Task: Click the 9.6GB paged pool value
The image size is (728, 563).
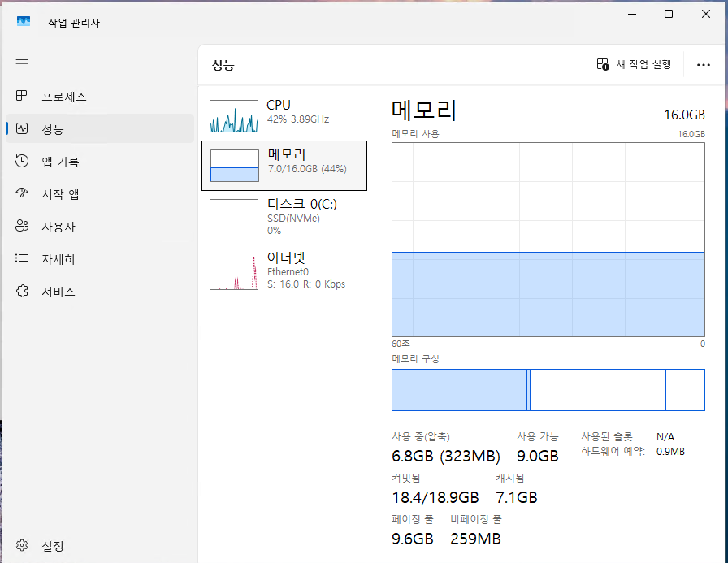Action: click(x=412, y=539)
